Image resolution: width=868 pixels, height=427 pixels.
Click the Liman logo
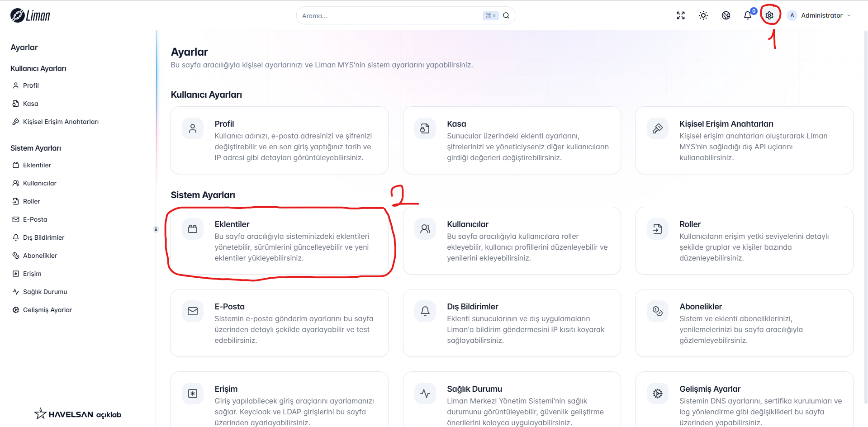click(x=30, y=15)
